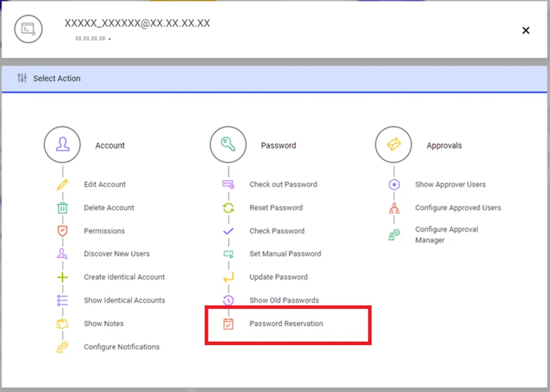The image size is (550, 392).
Task: Choose Reset Password action
Action: pos(276,208)
